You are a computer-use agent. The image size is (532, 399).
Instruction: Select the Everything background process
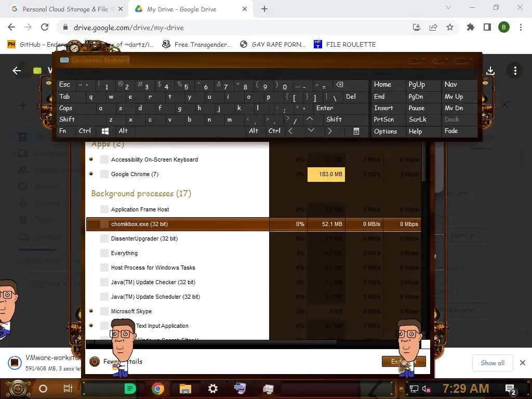(254, 253)
